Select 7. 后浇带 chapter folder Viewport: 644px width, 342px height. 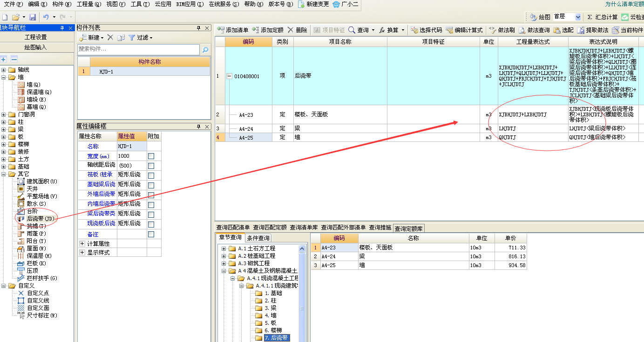coord(277,338)
